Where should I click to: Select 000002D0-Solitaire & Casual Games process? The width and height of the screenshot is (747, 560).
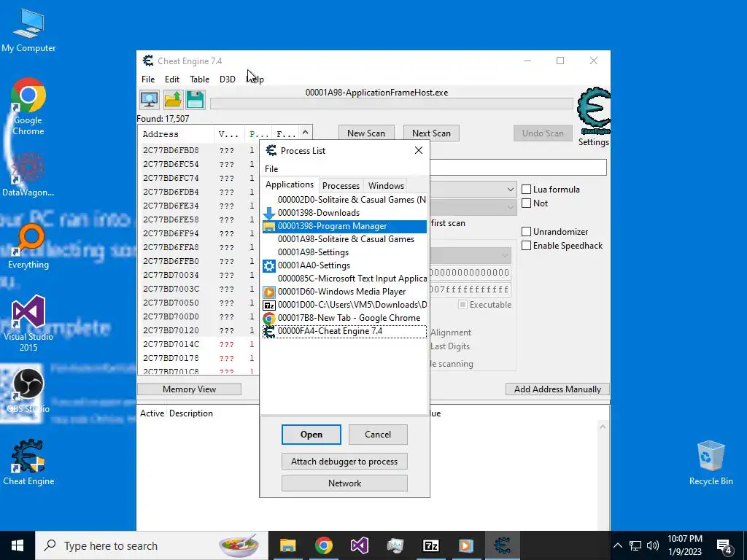click(344, 200)
